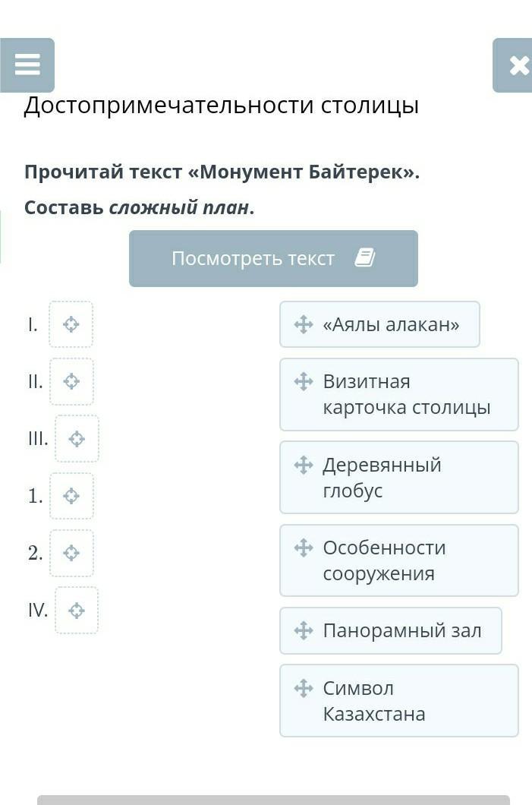Click move handle on Панорамный зал
This screenshot has width=532, height=805.
click(x=304, y=630)
